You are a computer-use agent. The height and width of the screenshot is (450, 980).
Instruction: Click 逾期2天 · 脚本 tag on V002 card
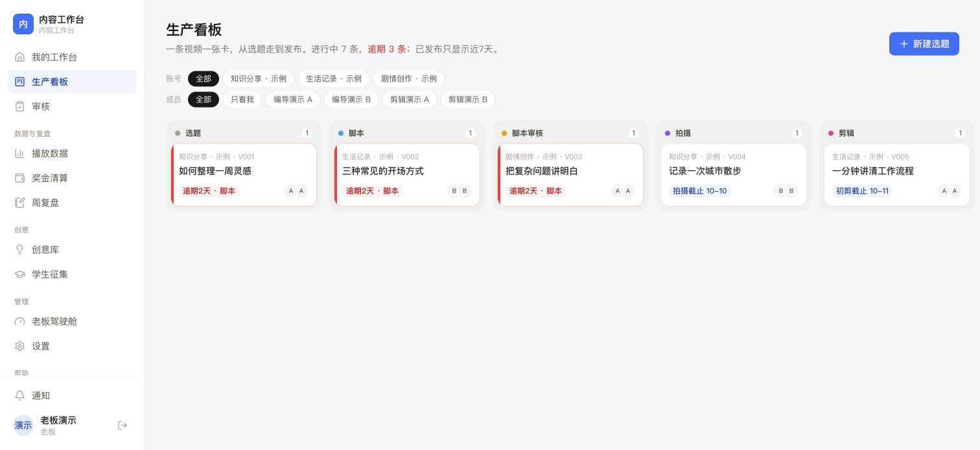pyautogui.click(x=372, y=191)
